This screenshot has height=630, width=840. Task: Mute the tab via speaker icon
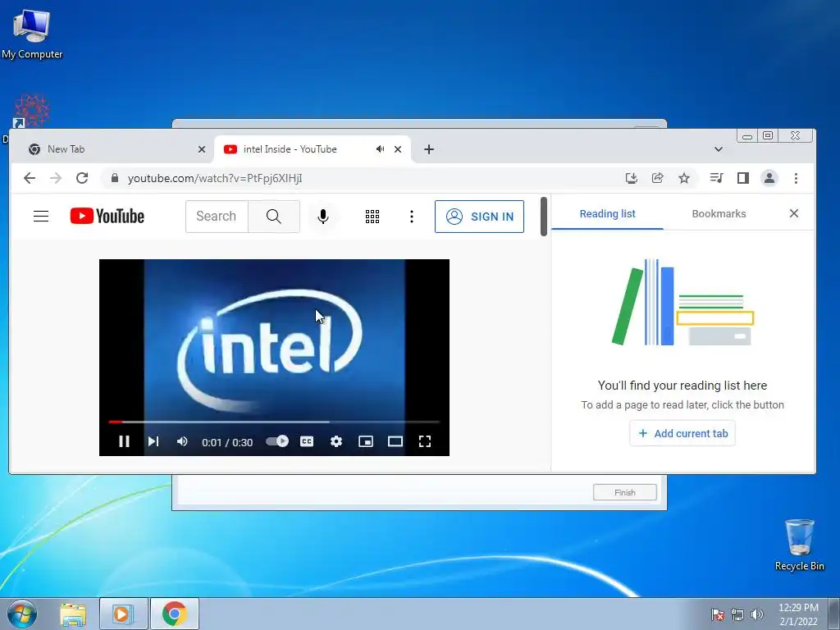381,149
